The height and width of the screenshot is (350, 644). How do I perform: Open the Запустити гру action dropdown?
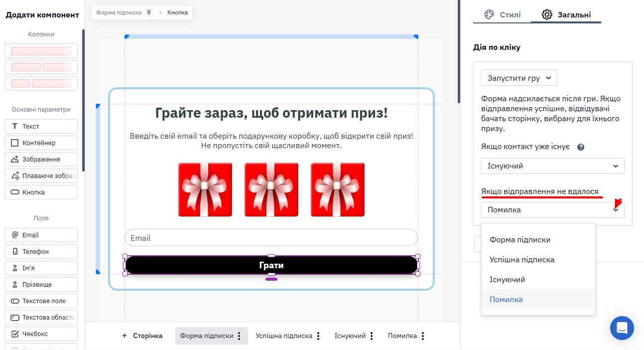[519, 78]
